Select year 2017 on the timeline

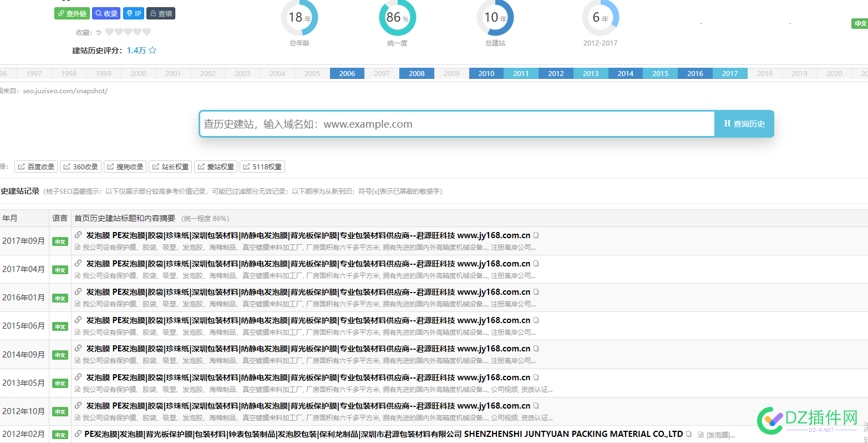coord(730,73)
